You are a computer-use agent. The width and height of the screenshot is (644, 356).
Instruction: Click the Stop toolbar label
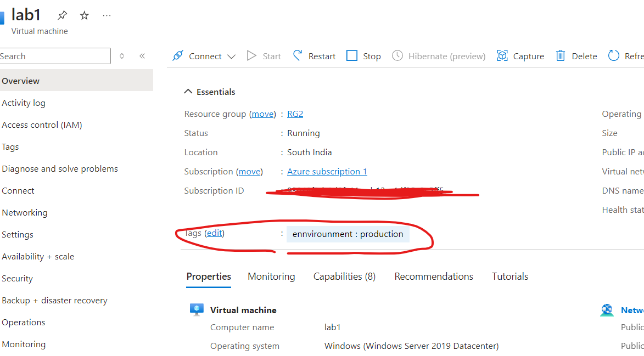(x=372, y=56)
